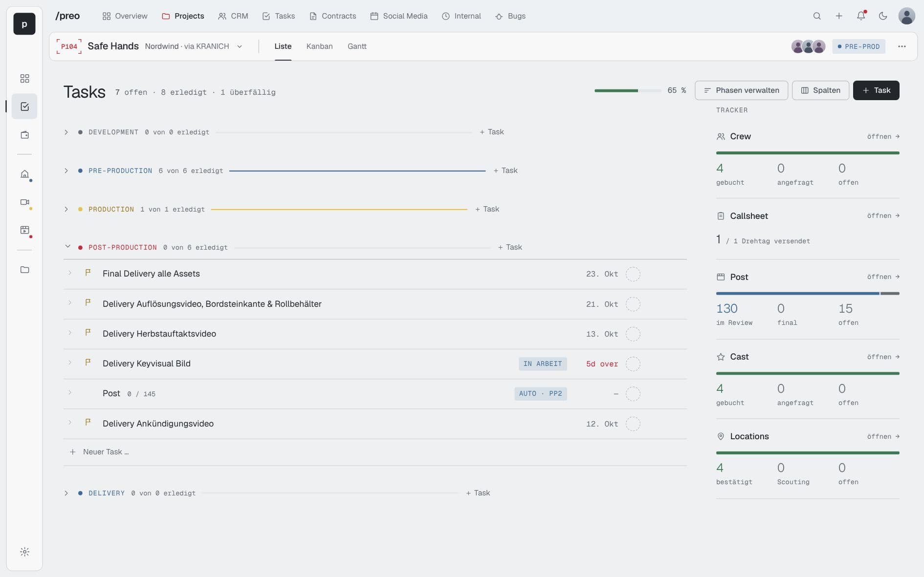Viewport: 924px width, 577px height.
Task: Open the wallet budget icon in sidebar
Action: (24, 135)
